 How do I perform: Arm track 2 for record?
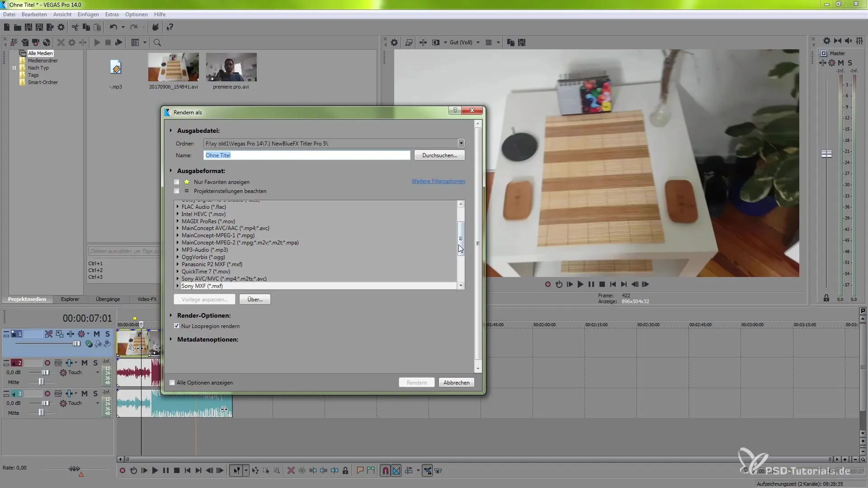coord(47,363)
